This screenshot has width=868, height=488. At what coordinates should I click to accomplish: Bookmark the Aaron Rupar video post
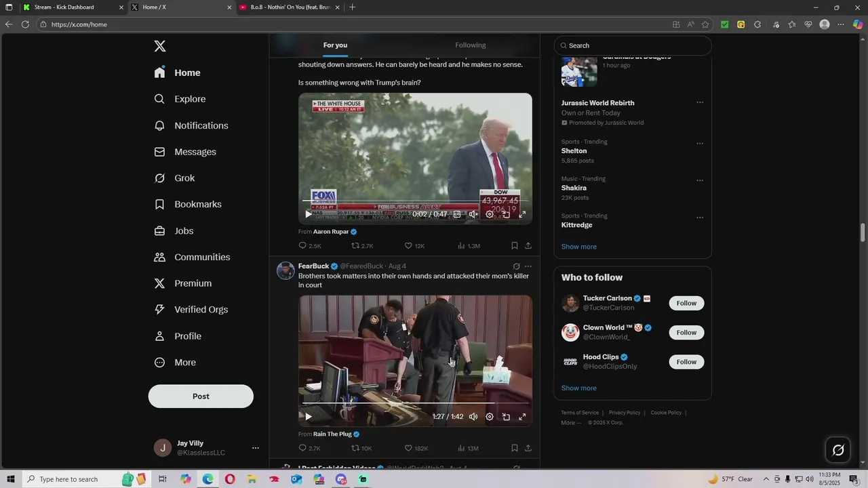tap(514, 246)
